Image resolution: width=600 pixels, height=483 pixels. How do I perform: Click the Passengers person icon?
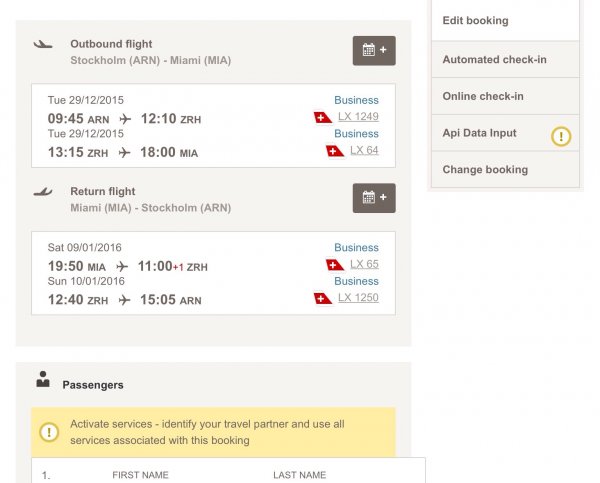43,380
